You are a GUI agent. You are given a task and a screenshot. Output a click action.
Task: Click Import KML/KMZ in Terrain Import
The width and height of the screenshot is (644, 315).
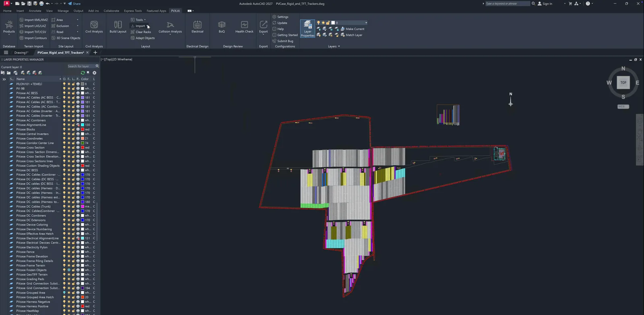click(x=33, y=20)
